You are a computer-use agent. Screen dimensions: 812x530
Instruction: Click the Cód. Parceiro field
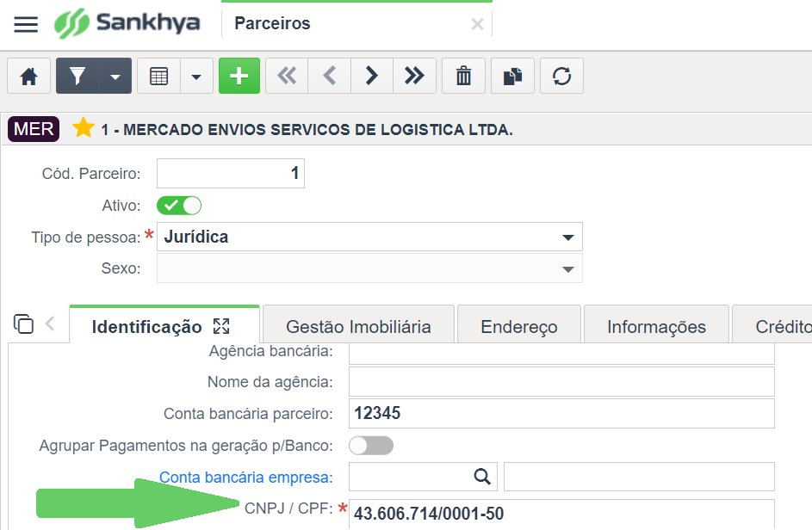(231, 174)
